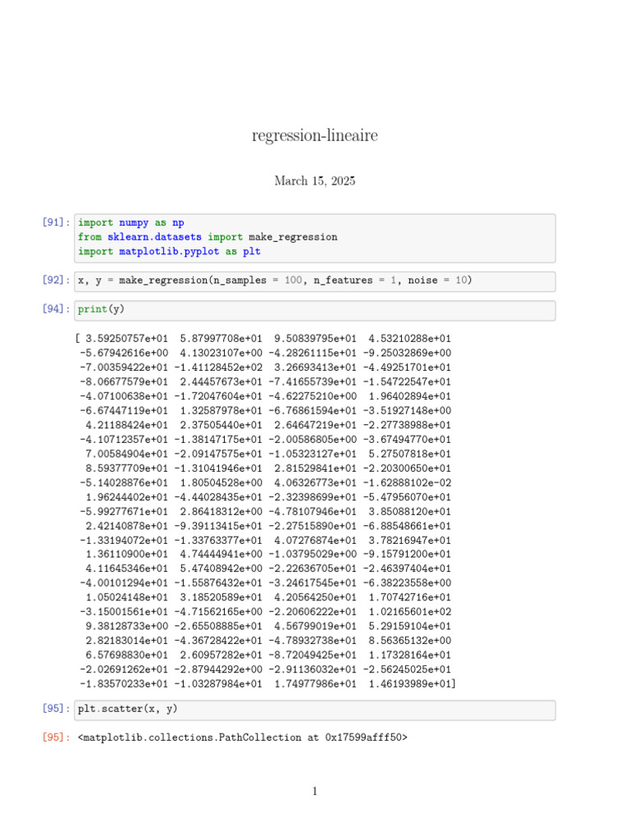Screen dimensions: 630x840
Task: Click the value 6.57698830e+01
Action: (126, 655)
